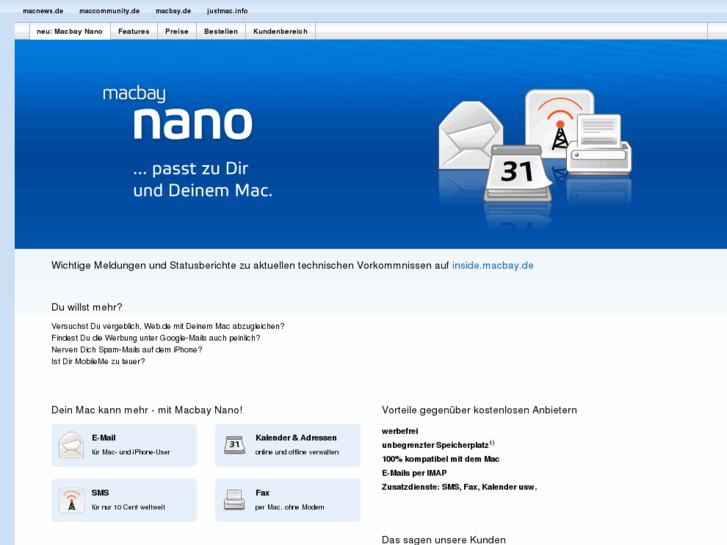
Task: Switch to the Features tab
Action: point(134,32)
